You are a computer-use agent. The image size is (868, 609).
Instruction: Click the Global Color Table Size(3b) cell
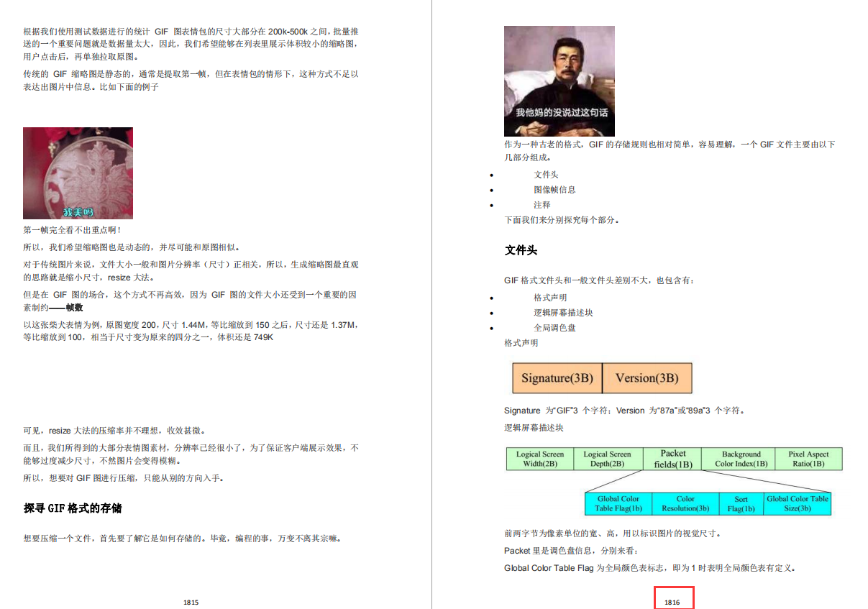(798, 503)
